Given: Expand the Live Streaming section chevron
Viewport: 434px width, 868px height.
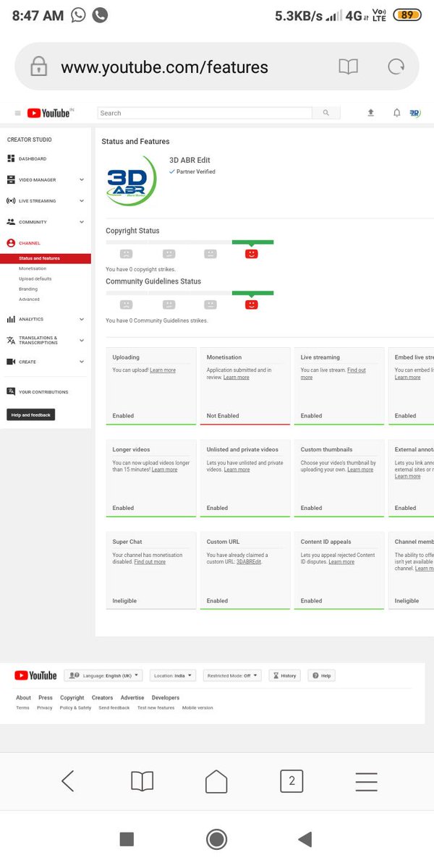Looking at the screenshot, I should pos(82,200).
